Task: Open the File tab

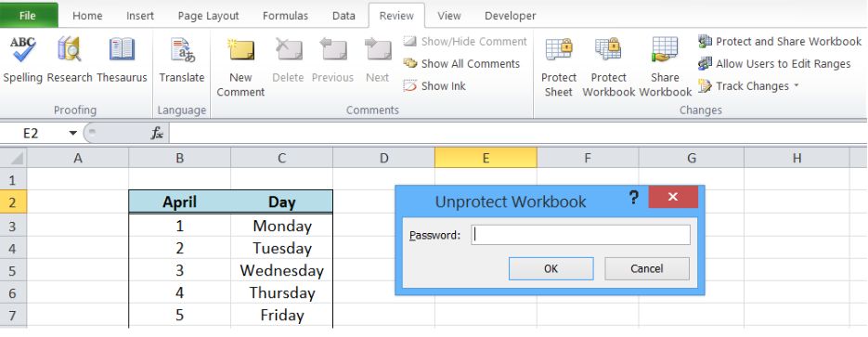Action: (x=28, y=16)
